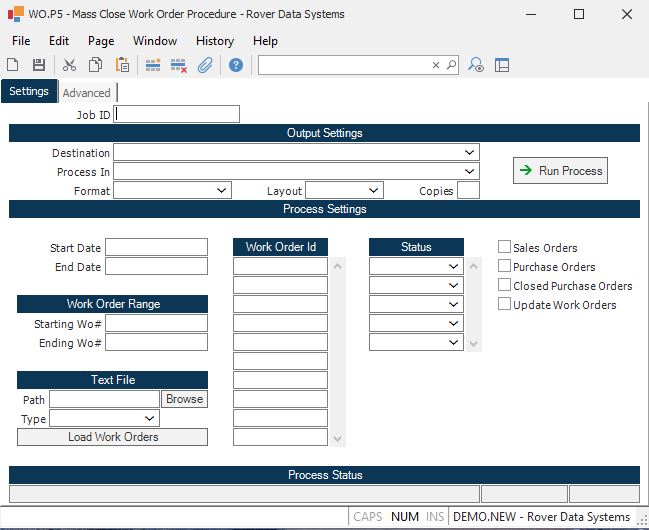The width and height of the screenshot is (649, 530).
Task: Click the Run Process button
Action: (x=560, y=171)
